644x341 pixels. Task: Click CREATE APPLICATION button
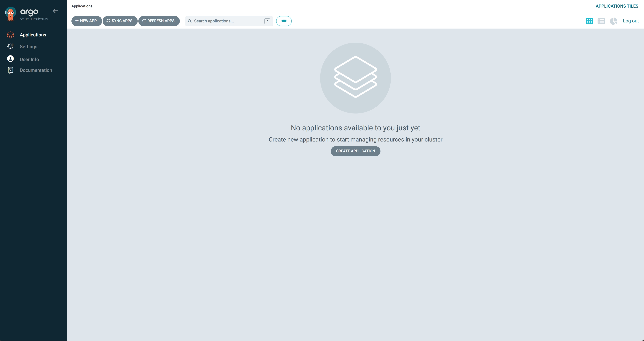[x=355, y=151]
